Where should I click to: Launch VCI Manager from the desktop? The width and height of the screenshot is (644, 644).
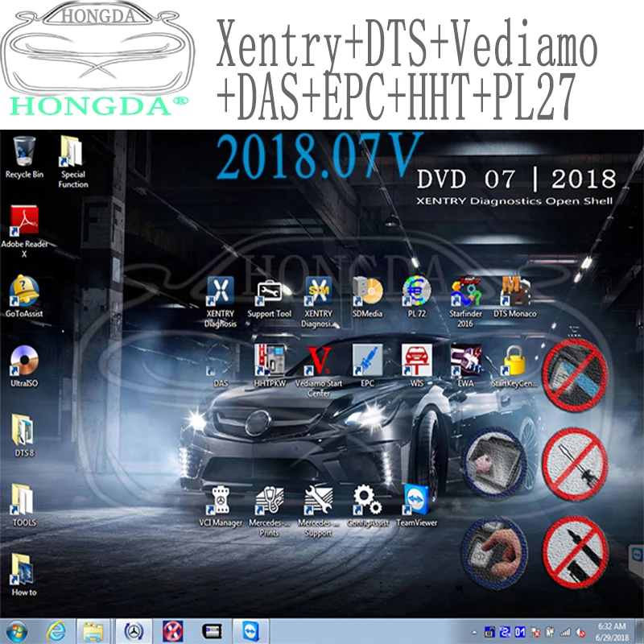pyautogui.click(x=221, y=506)
